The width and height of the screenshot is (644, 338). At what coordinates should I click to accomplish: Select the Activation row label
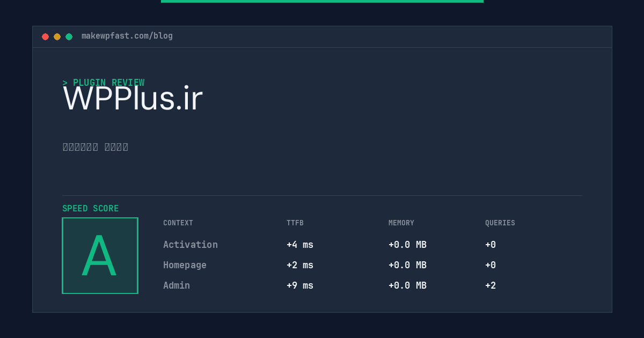[x=191, y=245]
